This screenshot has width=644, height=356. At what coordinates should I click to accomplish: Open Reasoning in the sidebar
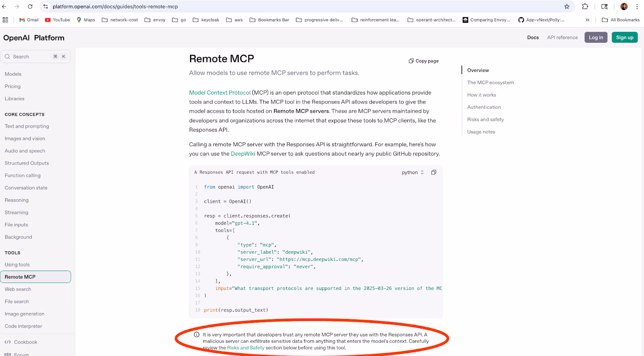point(17,200)
